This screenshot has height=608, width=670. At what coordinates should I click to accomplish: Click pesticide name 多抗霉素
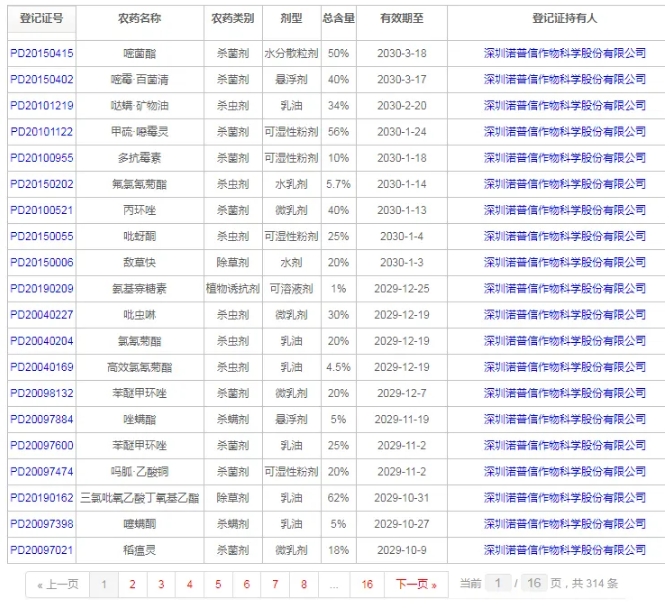tap(140, 158)
